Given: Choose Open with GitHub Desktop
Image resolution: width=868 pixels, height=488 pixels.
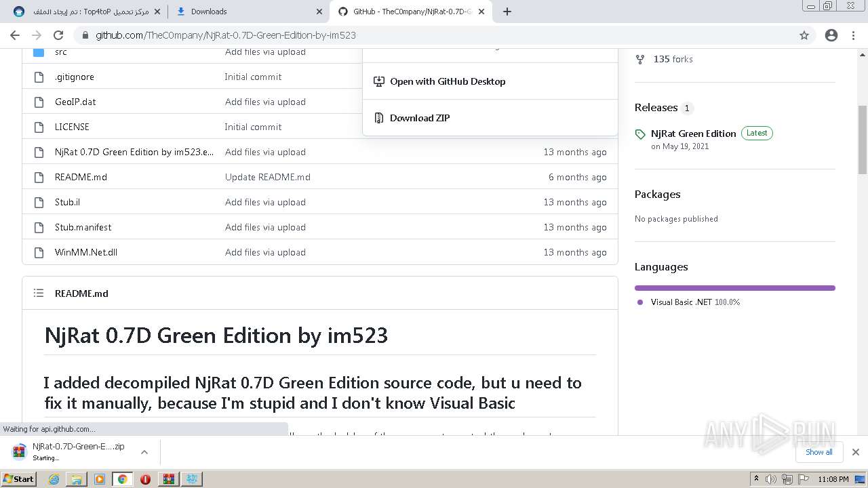Looking at the screenshot, I should click(x=448, y=81).
